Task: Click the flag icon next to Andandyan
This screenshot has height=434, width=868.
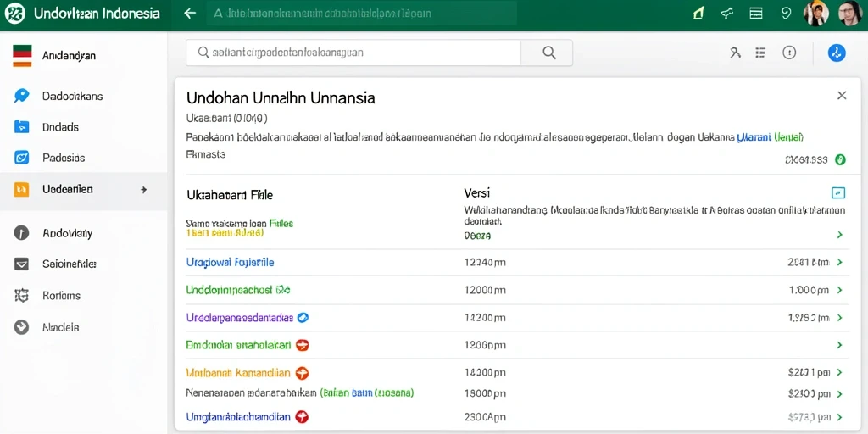Action: (21, 56)
